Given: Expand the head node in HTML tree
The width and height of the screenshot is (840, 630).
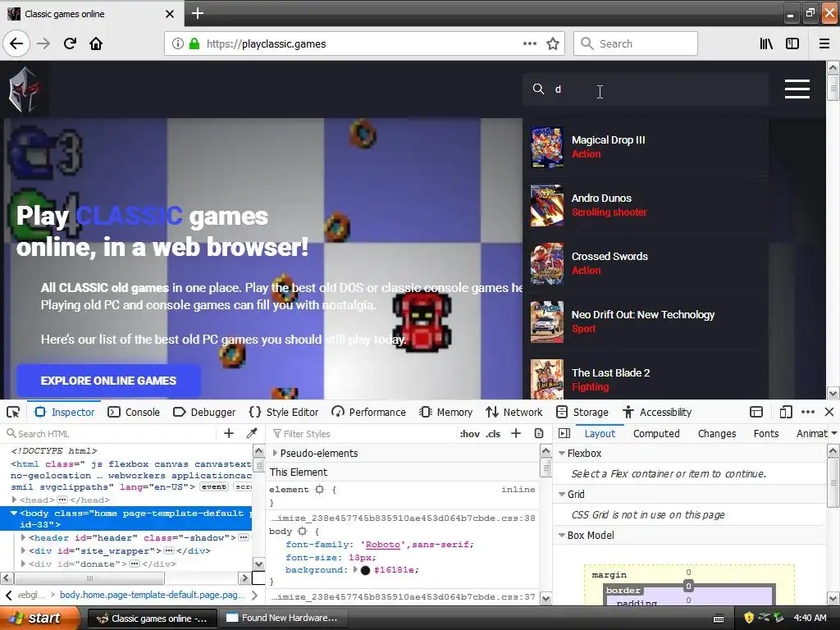Looking at the screenshot, I should click(14, 500).
